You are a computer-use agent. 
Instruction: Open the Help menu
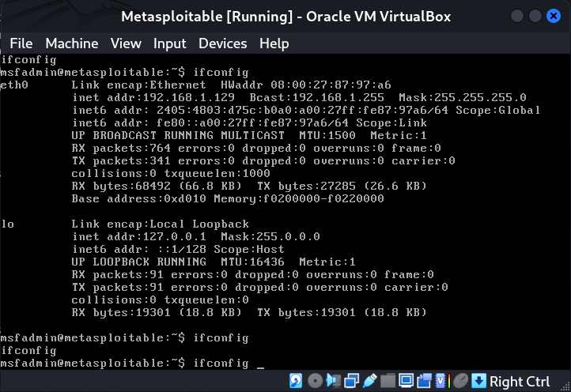tap(274, 43)
